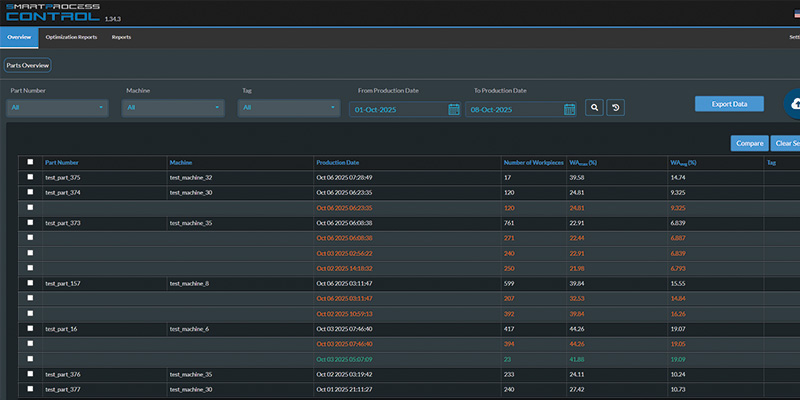Click the Compare button
The height and width of the screenshot is (400, 800).
749,143
